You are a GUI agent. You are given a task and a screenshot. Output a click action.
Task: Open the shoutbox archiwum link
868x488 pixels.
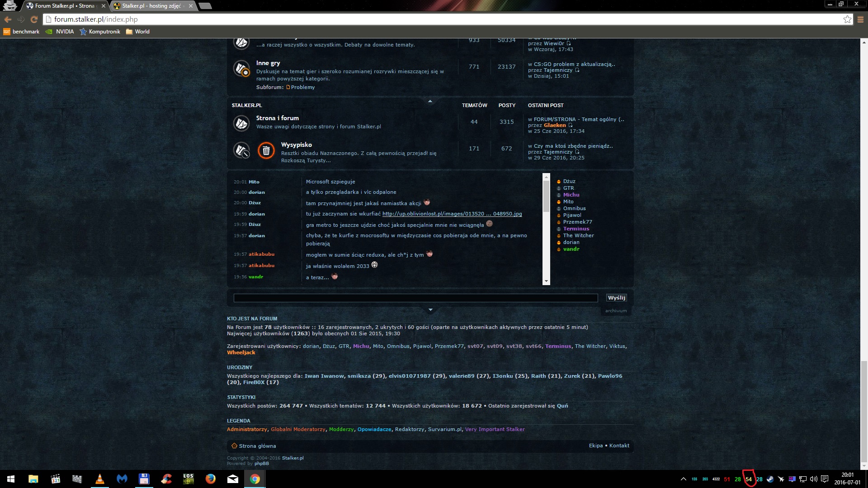[x=616, y=311]
